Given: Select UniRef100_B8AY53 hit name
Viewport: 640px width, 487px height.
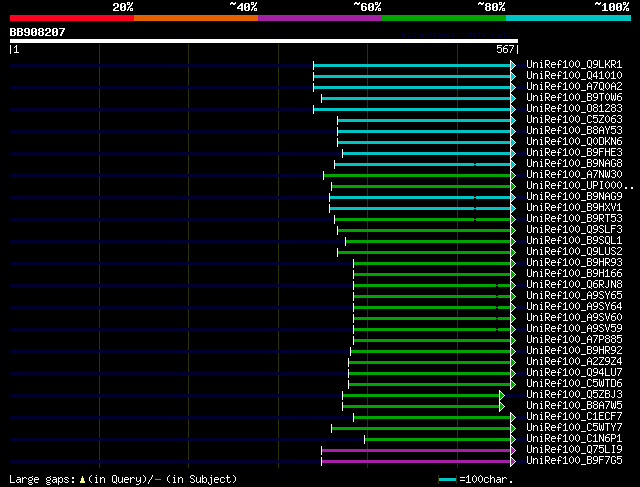Looking at the screenshot, I should (x=574, y=131).
